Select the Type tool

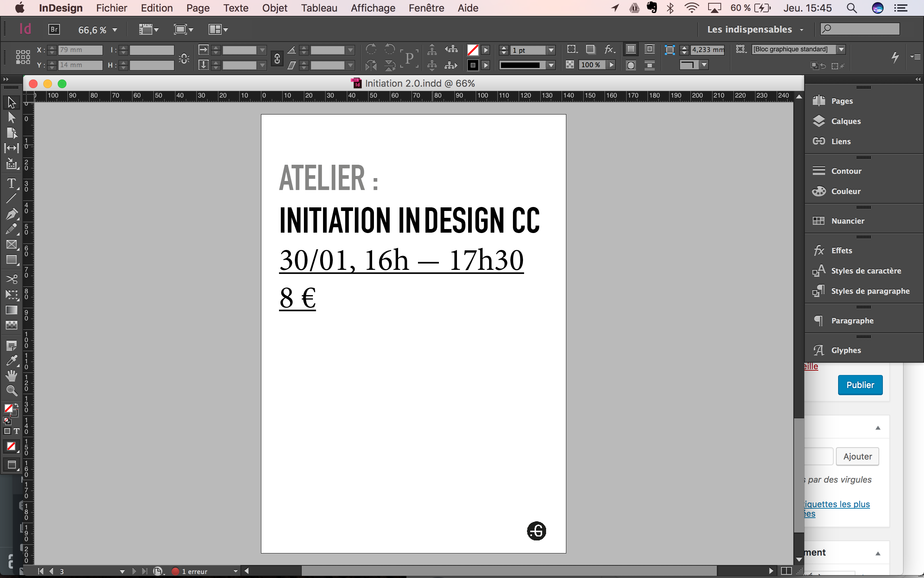coord(12,184)
